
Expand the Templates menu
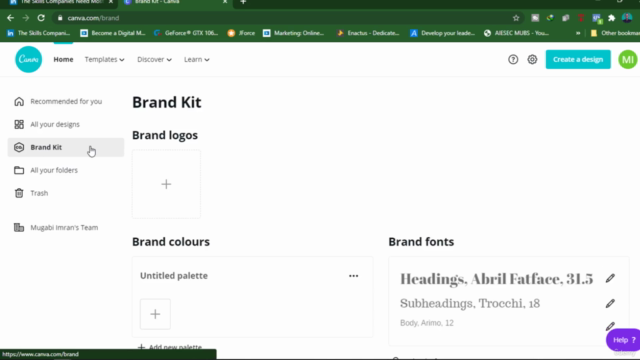click(104, 60)
